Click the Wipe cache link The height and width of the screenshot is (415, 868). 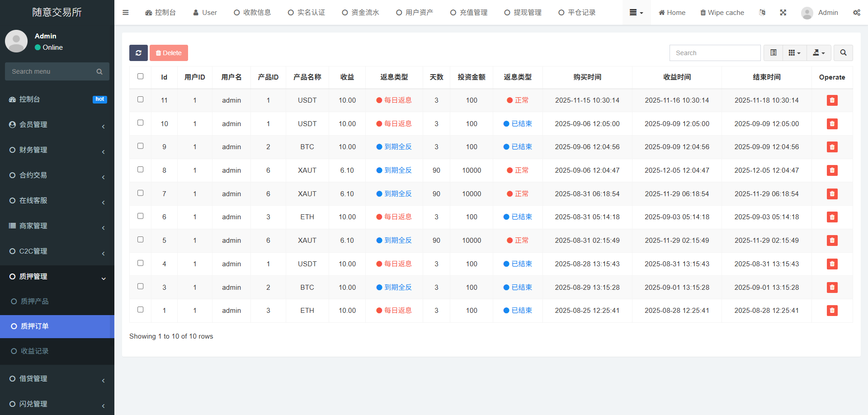[722, 13]
